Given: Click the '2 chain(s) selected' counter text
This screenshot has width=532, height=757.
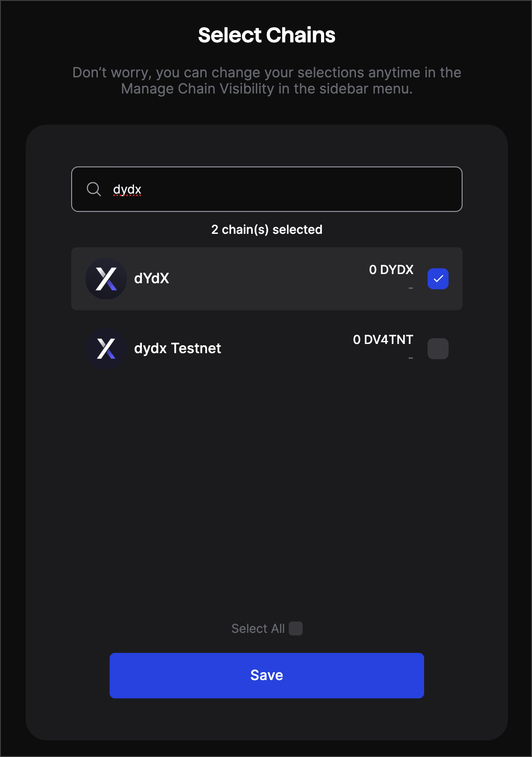Looking at the screenshot, I should click(266, 229).
